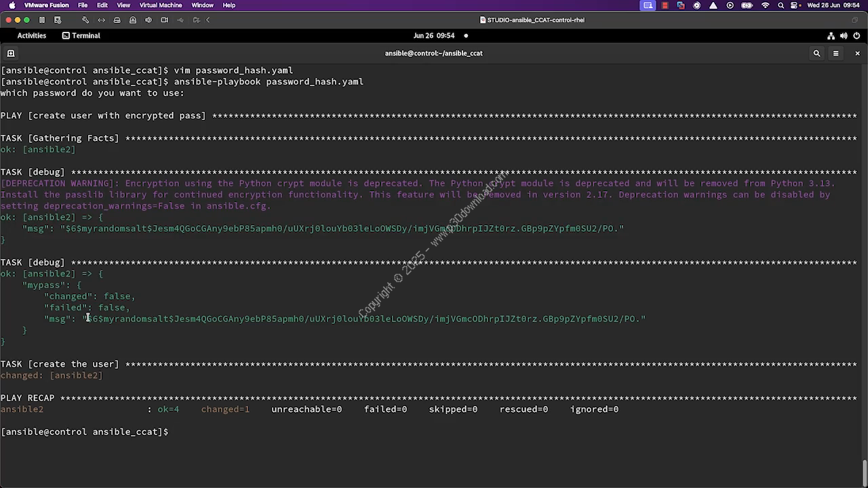The height and width of the screenshot is (488, 868).
Task: Open the File menu
Action: (x=83, y=5)
